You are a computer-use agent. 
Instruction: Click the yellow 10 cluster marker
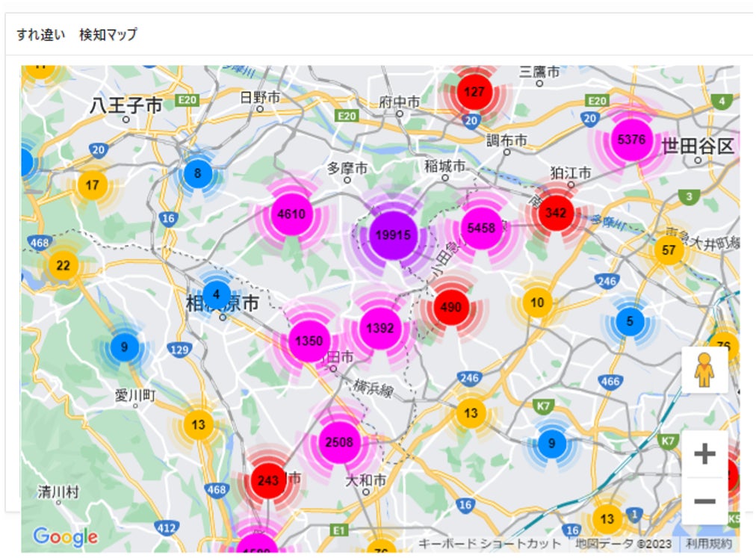(x=537, y=303)
